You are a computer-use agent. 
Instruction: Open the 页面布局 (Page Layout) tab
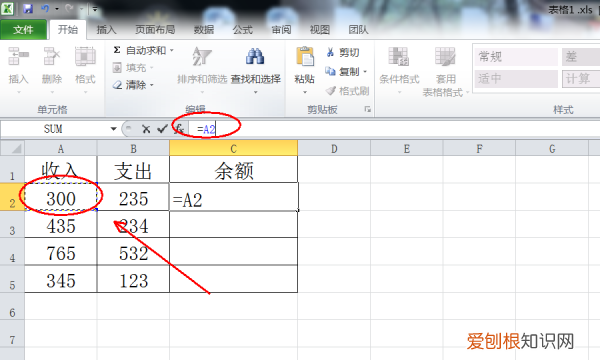click(155, 29)
